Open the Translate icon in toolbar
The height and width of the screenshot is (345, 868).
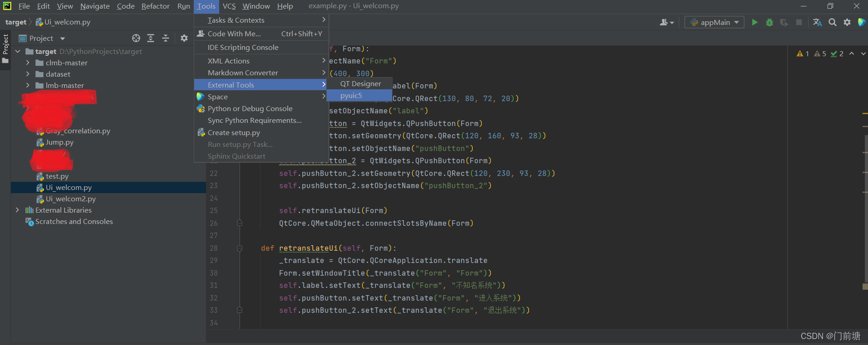(818, 22)
